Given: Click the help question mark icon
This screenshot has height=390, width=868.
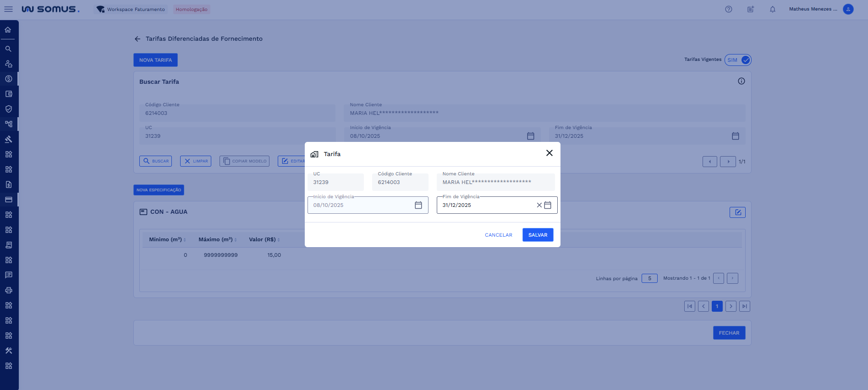Looking at the screenshot, I should (x=728, y=9).
